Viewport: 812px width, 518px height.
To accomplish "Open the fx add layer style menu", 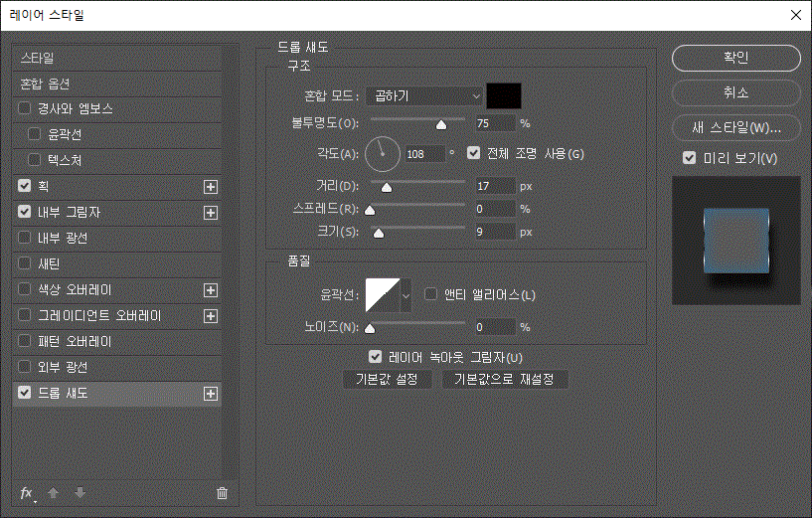I will click(27, 493).
